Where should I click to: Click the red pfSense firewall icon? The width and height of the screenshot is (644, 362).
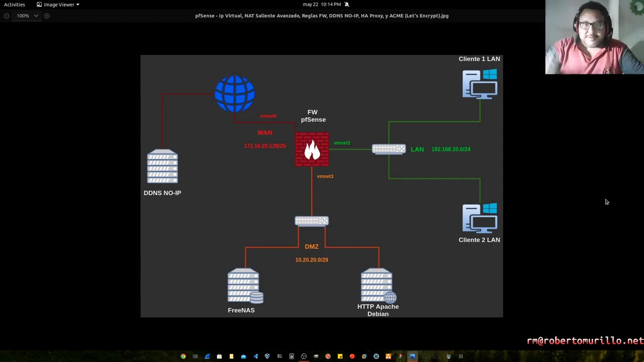(312, 149)
